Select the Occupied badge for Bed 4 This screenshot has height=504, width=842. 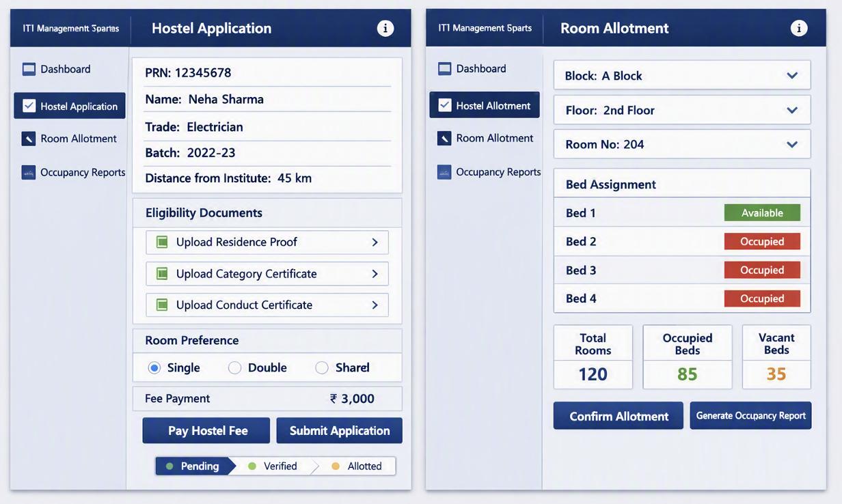[x=762, y=299]
